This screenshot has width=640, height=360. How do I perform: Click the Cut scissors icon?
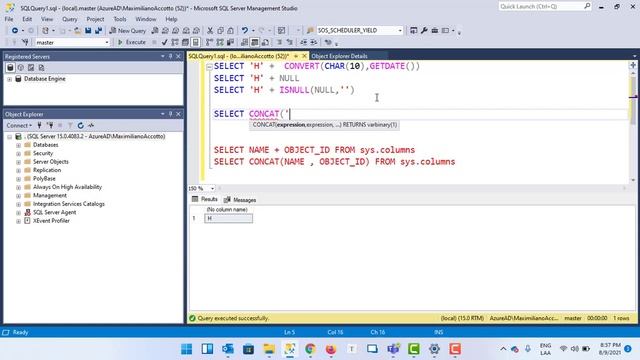click(x=210, y=31)
